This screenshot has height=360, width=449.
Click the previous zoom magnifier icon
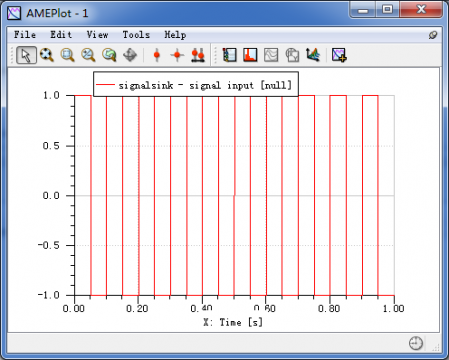point(109,55)
